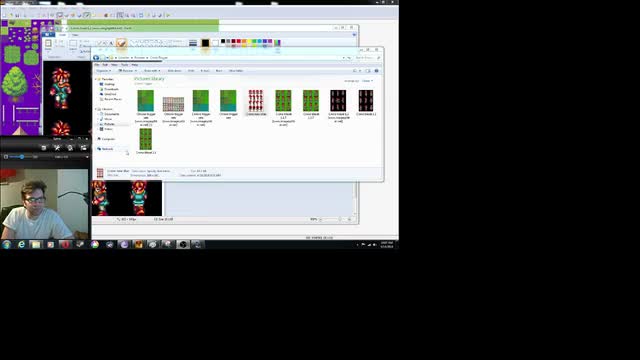
Task: Select the Brushes tool in Paint
Action: [121, 43]
